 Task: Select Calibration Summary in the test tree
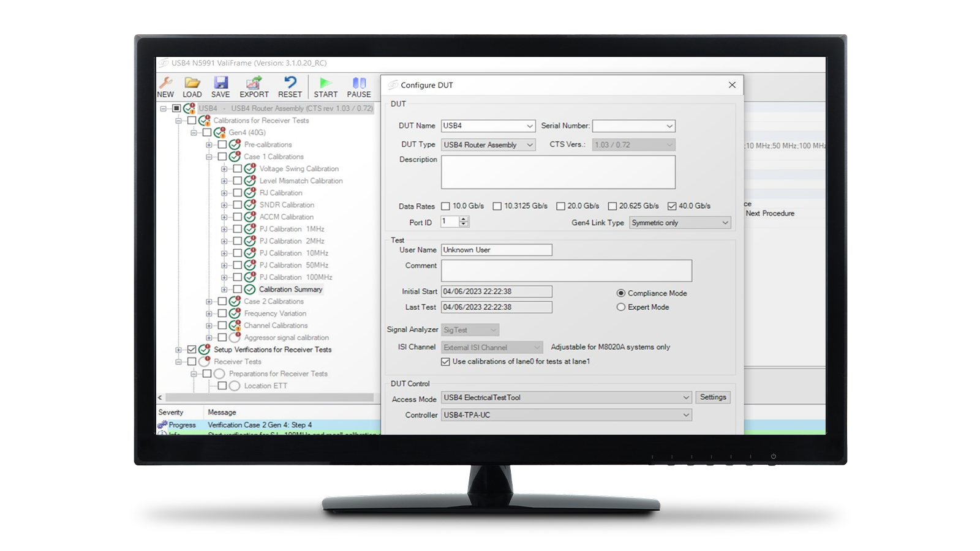click(291, 289)
